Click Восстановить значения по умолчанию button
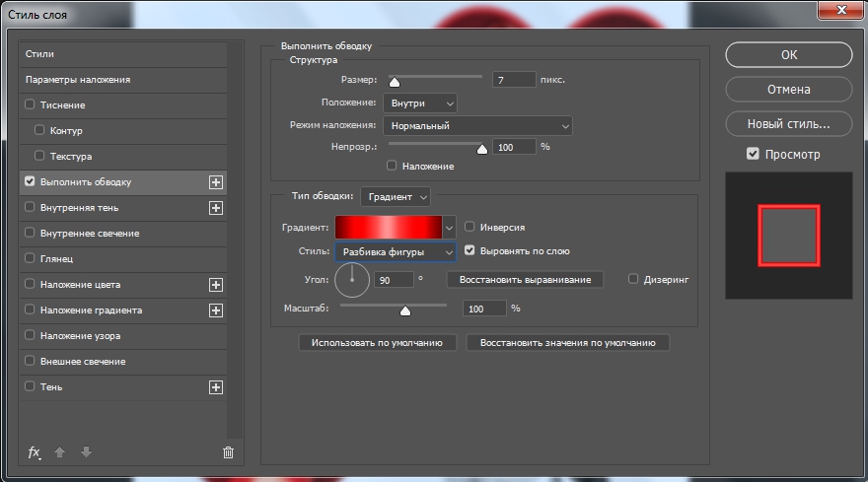The image size is (868, 482). (567, 343)
